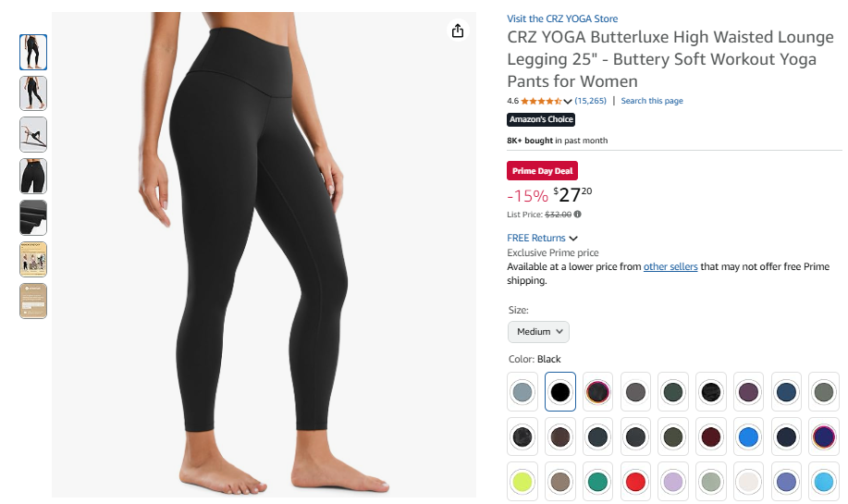This screenshot has height=504, width=848.
Task: View the yoga pose thumbnail image
Action: tap(33, 135)
